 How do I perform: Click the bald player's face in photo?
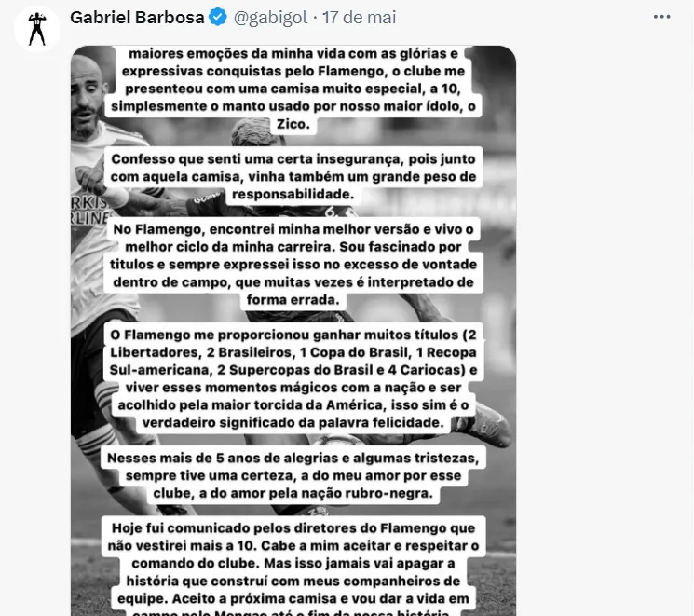click(x=88, y=104)
